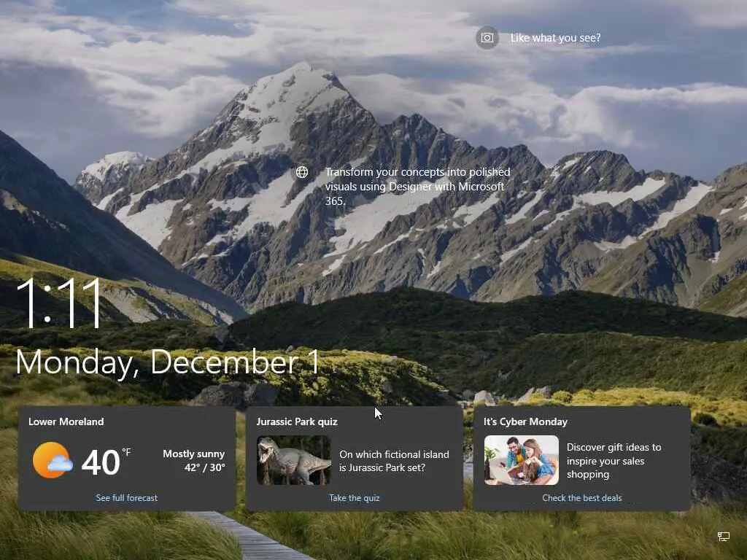
Task: Open the Cyber Monday shopping couple thumbnail
Action: (x=521, y=460)
